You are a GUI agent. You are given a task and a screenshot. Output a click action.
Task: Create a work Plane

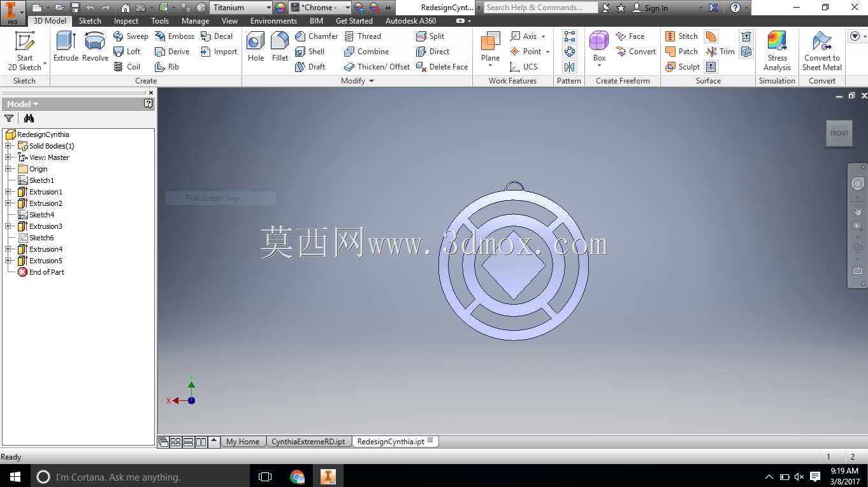click(x=490, y=50)
